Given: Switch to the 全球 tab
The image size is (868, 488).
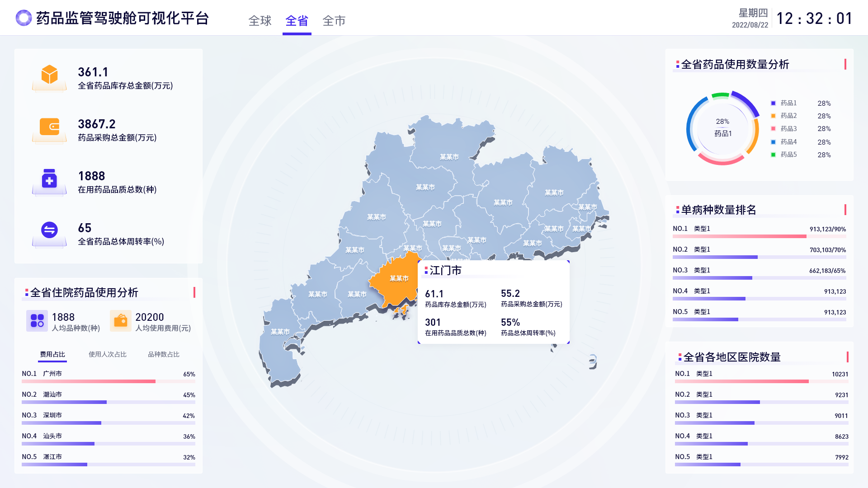Looking at the screenshot, I should 260,21.
